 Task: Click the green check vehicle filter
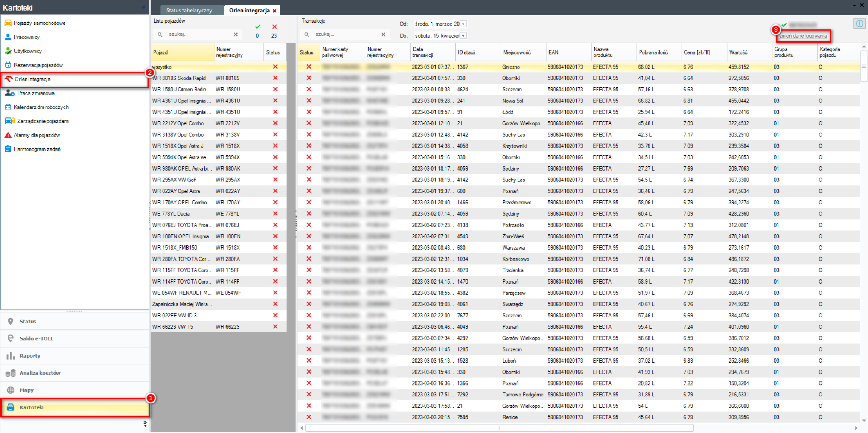coord(257,27)
